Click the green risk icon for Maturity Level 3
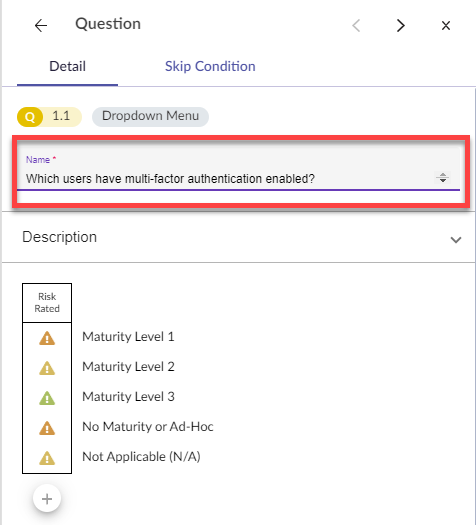The height and width of the screenshot is (525, 476). coord(47,398)
